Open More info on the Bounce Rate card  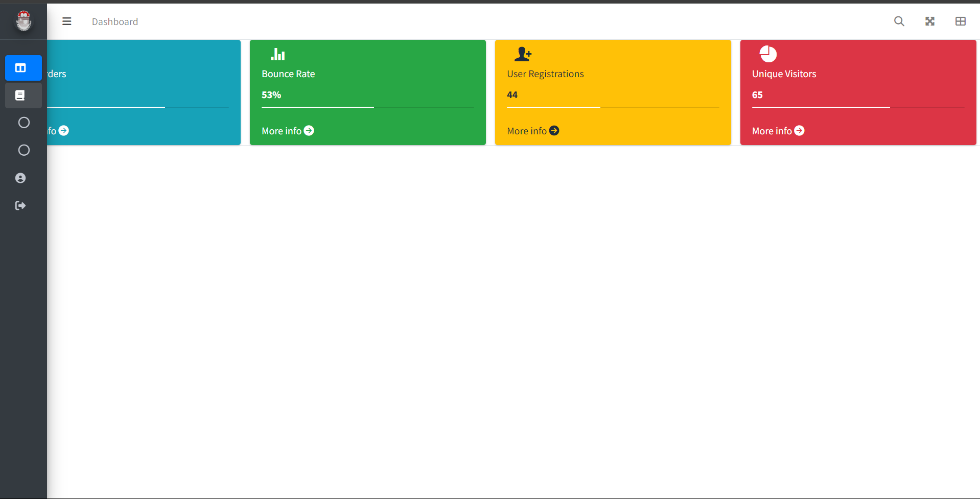287,131
